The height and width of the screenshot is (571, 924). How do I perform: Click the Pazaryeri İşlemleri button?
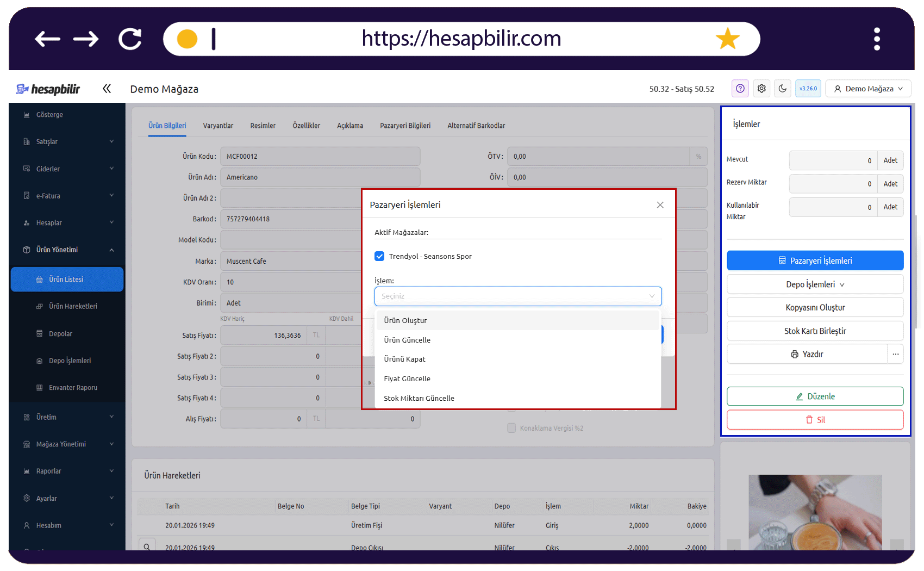(815, 260)
